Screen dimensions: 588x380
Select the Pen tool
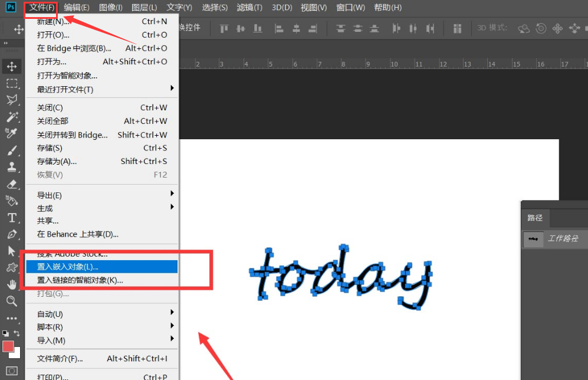tap(12, 234)
